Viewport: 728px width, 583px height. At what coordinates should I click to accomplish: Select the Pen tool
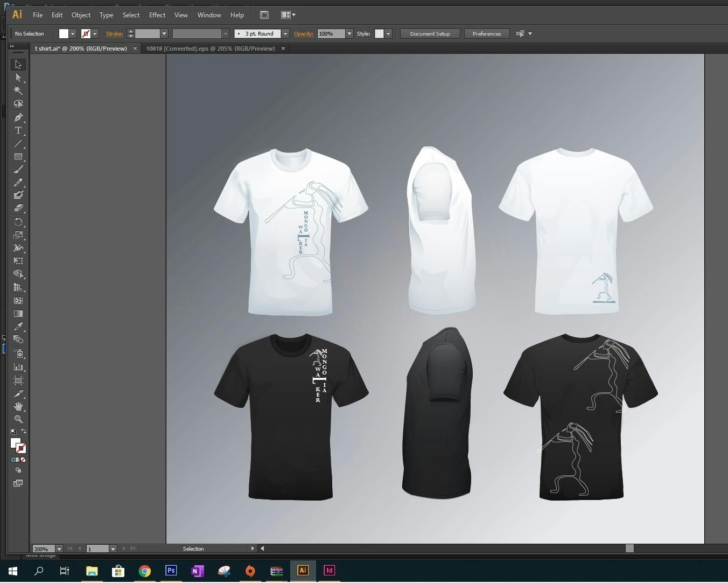pos(18,117)
